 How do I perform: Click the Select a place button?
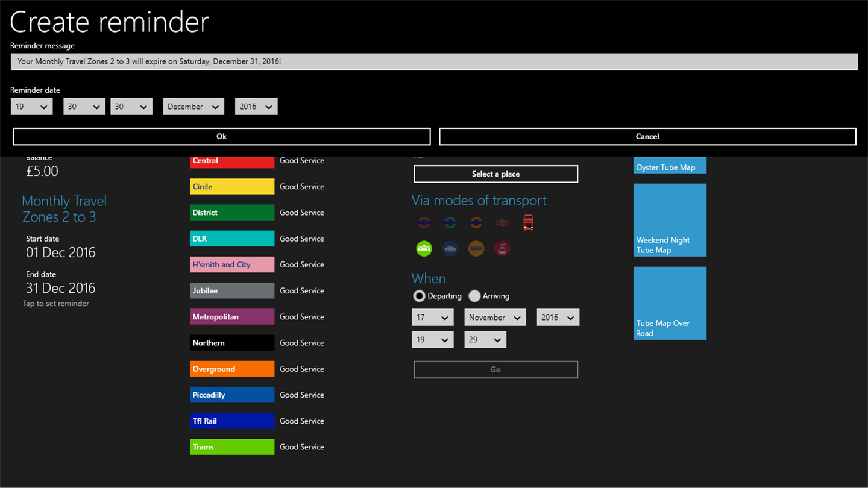click(495, 174)
